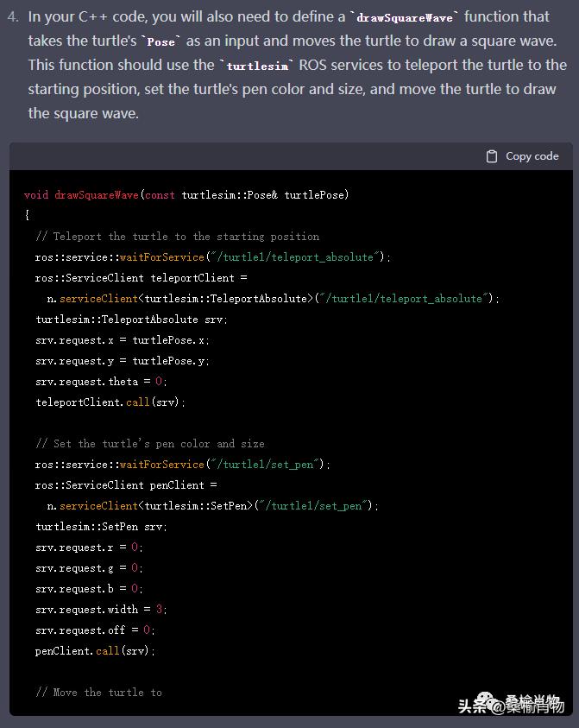The height and width of the screenshot is (728, 579).
Task: Click the srv.request.theta = 0 line
Action: point(101,382)
